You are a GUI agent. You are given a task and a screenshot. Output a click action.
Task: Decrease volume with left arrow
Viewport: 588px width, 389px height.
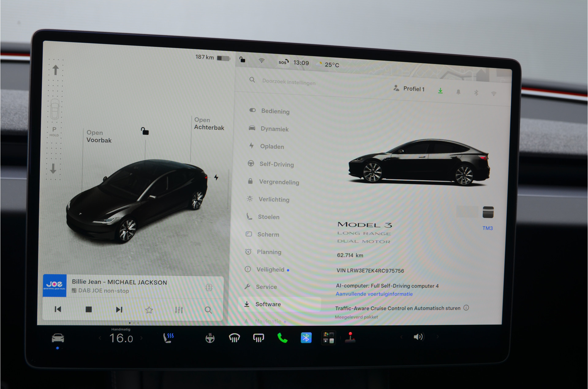coord(401,337)
